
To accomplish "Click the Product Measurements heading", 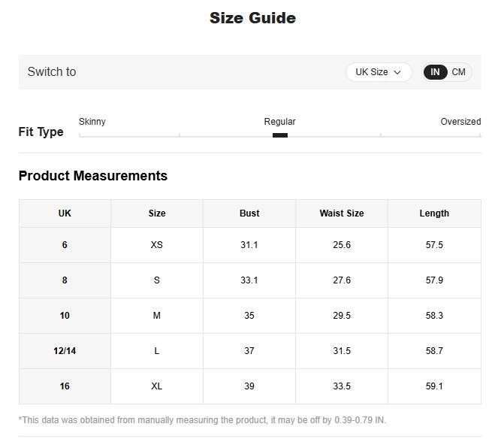I will (93, 176).
